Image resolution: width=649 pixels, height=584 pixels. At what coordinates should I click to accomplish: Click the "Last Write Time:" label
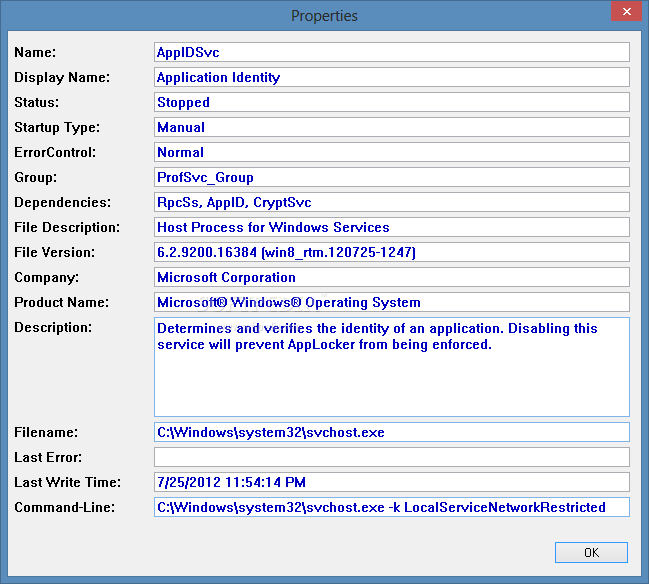[67, 482]
